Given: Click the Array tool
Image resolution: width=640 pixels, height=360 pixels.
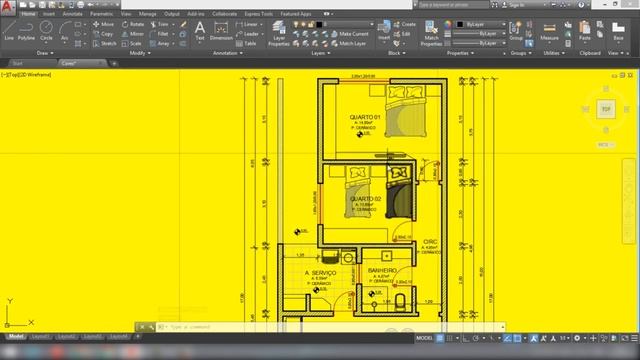Looking at the screenshot, I should (160, 43).
